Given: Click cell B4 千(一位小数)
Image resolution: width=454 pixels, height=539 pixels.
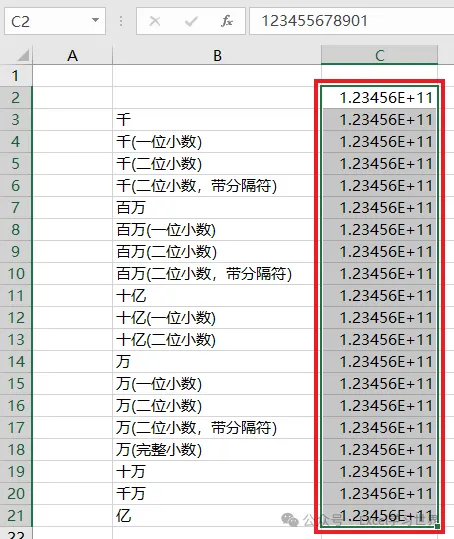Looking at the screenshot, I should point(217,142).
